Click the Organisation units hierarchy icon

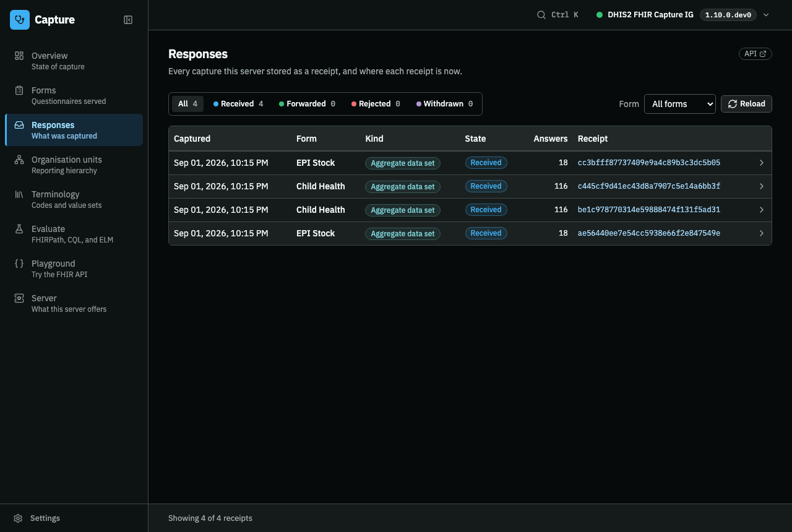pyautogui.click(x=19, y=160)
